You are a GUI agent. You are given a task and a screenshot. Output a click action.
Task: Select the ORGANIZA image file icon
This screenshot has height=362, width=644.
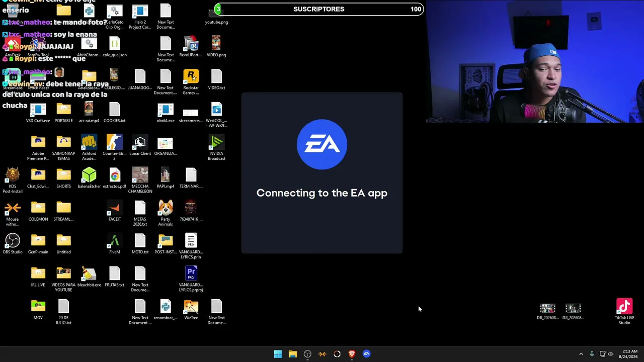click(x=166, y=143)
